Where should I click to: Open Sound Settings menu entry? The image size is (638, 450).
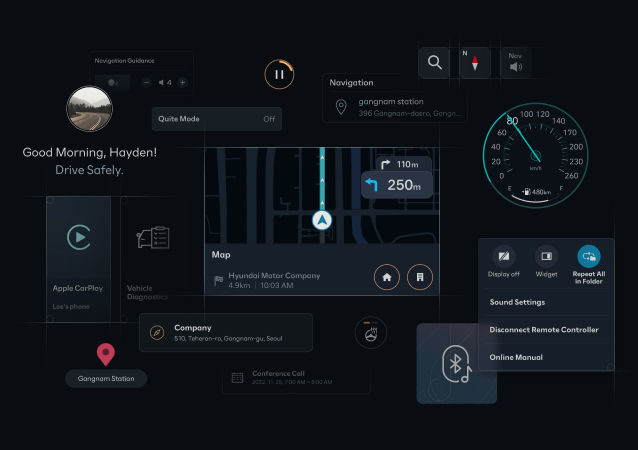coord(517,302)
